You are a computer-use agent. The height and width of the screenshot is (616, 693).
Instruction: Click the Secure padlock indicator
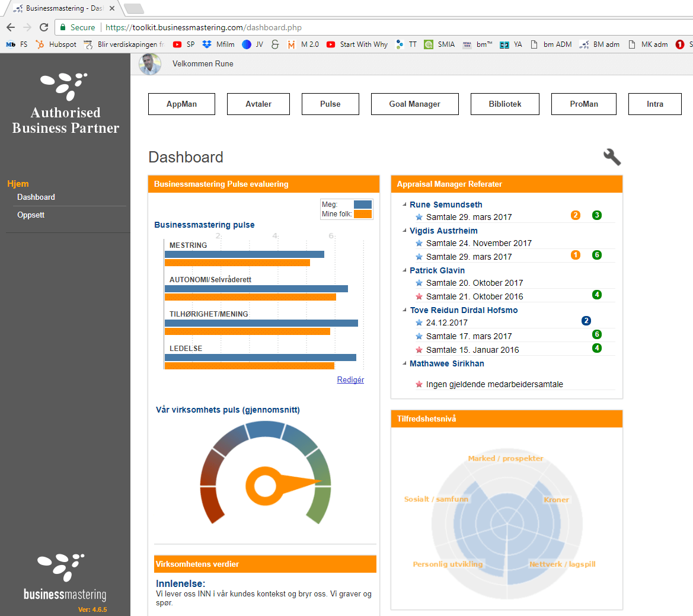(63, 27)
